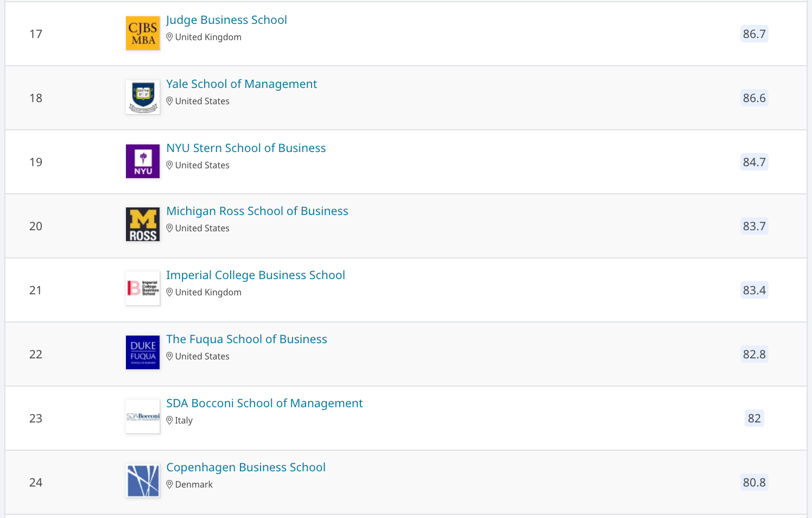
Task: Open the Yale School of Management link
Action: tap(242, 84)
